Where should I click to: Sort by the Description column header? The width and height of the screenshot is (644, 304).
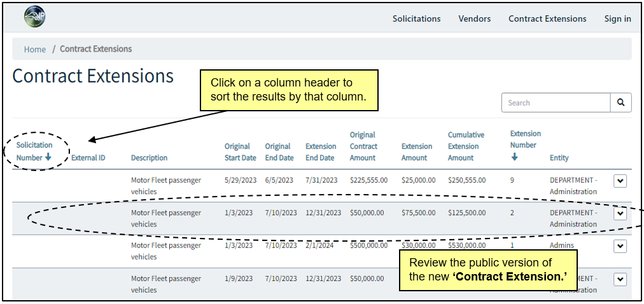pyautogui.click(x=149, y=158)
